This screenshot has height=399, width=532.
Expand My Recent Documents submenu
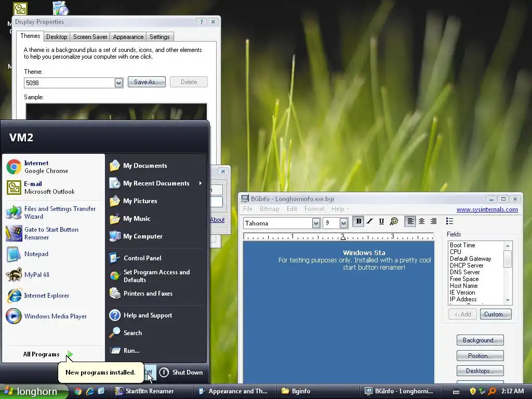click(x=156, y=183)
